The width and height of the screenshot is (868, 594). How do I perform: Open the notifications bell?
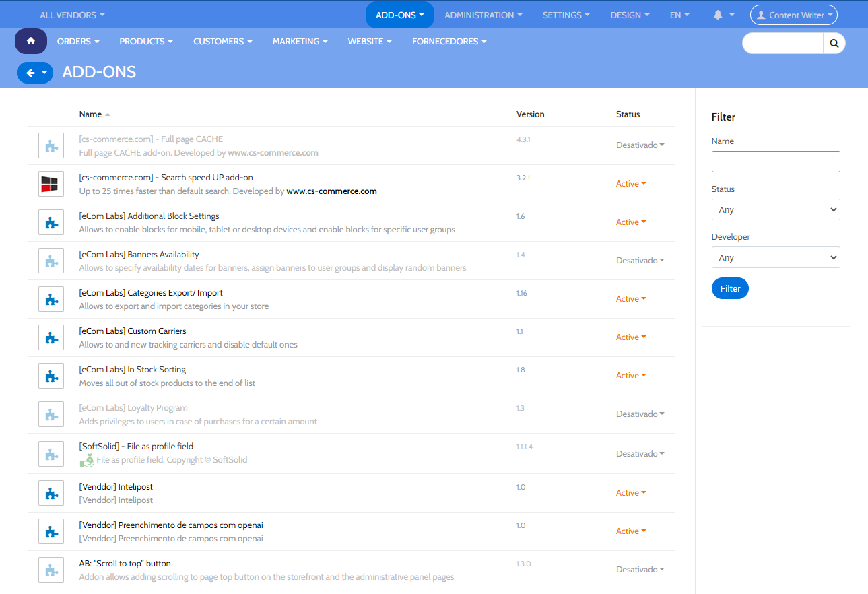click(x=718, y=15)
